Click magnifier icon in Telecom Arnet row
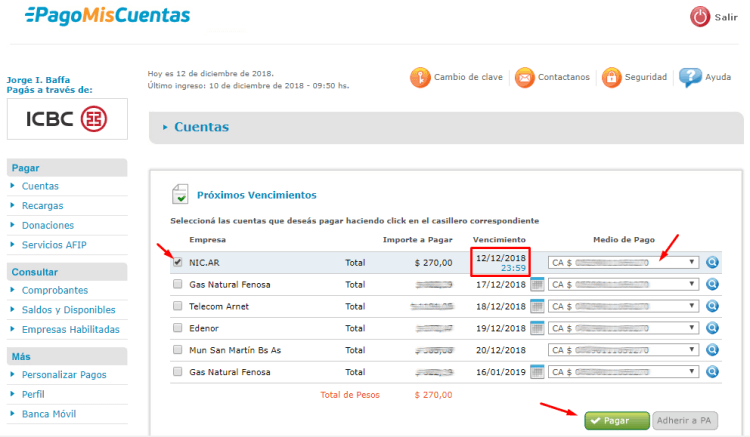This screenshot has width=750, height=437. (712, 306)
